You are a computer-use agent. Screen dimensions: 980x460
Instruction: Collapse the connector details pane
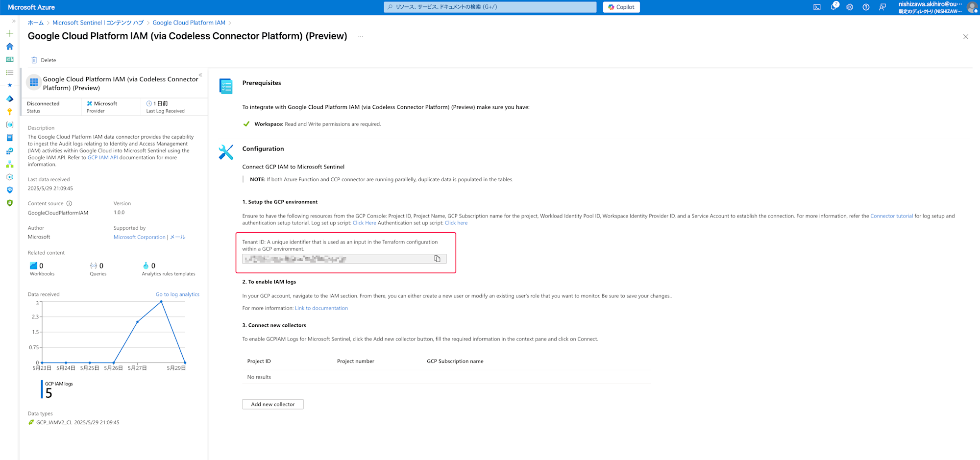click(200, 75)
